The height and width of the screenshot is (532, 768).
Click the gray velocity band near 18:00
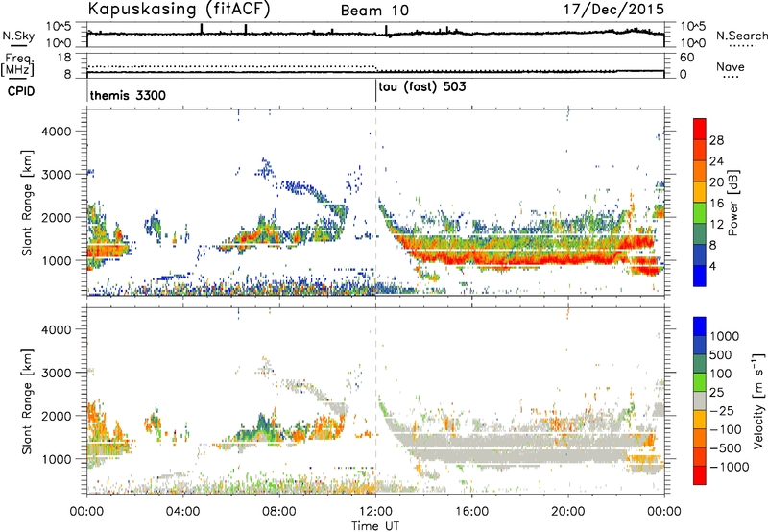click(520, 448)
